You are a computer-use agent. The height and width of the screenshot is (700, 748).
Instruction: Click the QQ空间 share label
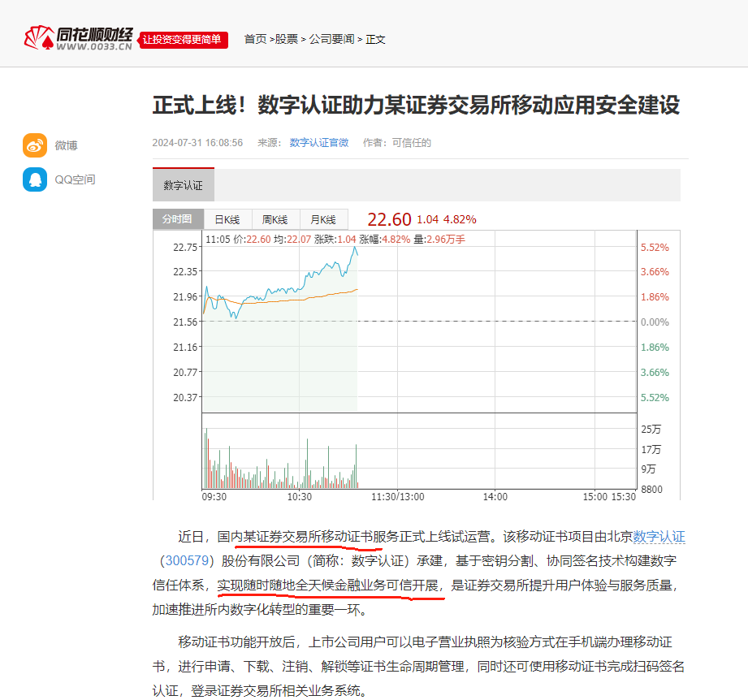pyautogui.click(x=75, y=179)
